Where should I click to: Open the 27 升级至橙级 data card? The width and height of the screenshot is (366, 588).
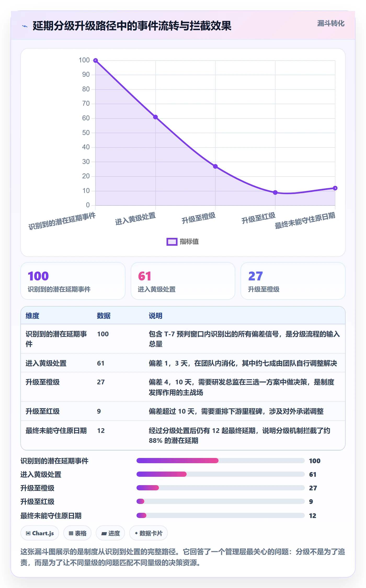[x=293, y=281]
